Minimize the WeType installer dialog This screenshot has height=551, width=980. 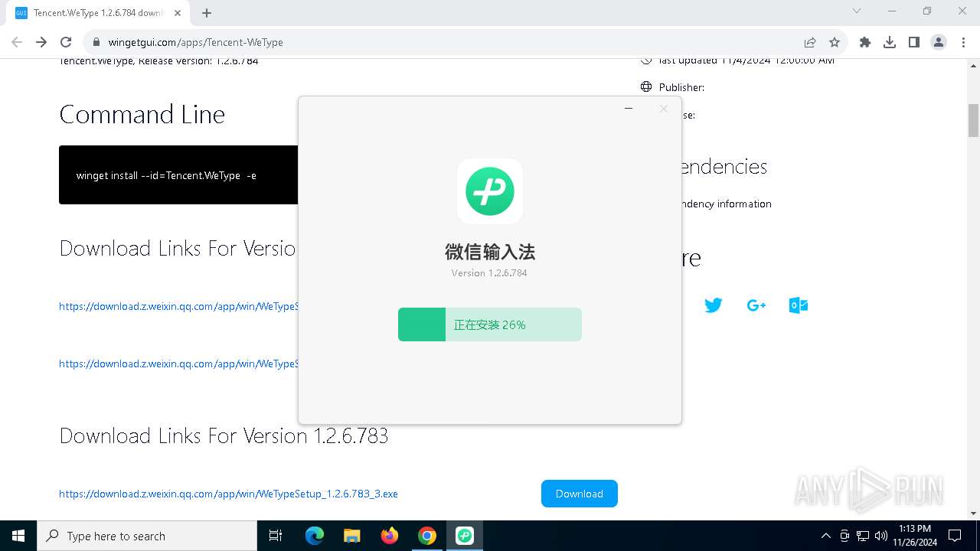tap(629, 109)
